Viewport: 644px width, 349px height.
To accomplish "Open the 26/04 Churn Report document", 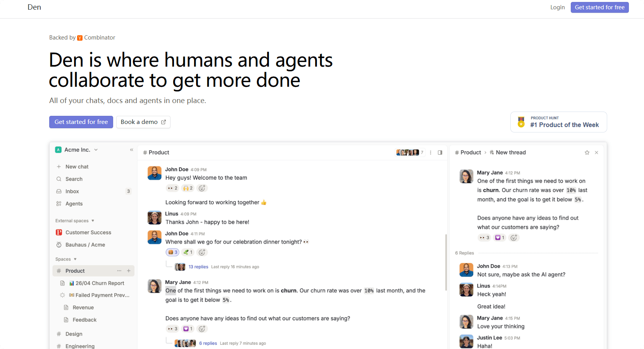I will coord(100,283).
